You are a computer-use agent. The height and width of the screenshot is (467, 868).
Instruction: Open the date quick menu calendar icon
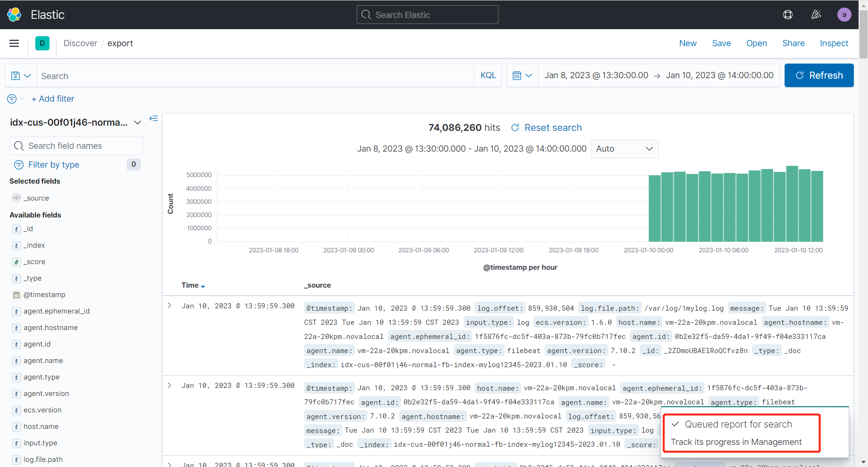[x=522, y=75]
